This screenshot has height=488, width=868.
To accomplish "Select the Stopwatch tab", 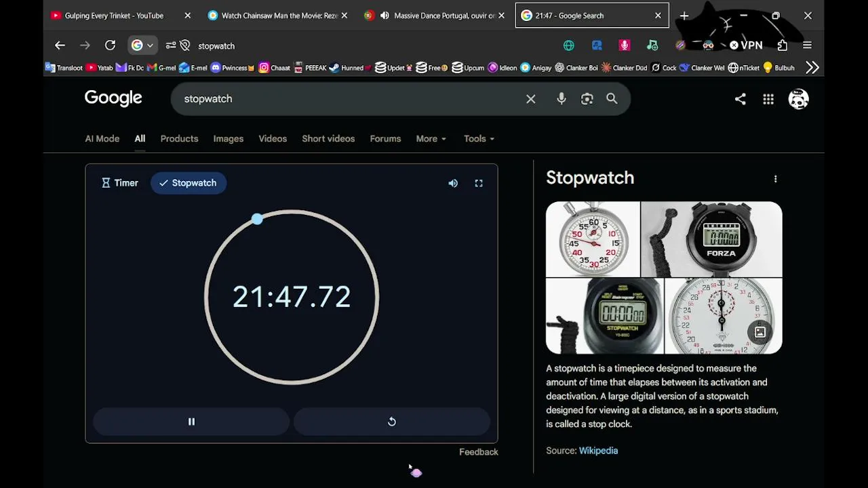I will point(189,183).
